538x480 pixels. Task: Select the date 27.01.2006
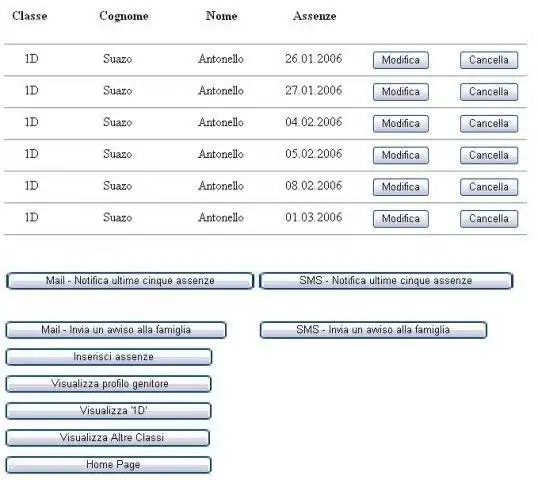(x=314, y=91)
